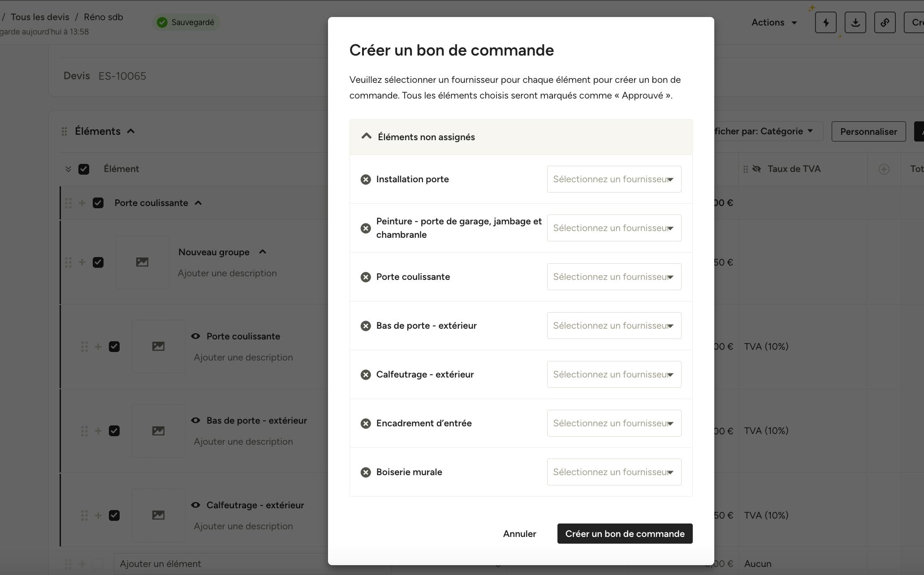Viewport: 924px width, 575px height.
Task: Remove Boiserie murale item with X icon
Action: (x=366, y=472)
